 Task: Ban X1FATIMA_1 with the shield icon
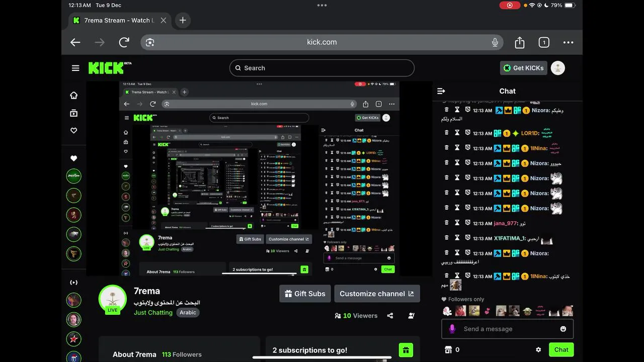click(468, 238)
